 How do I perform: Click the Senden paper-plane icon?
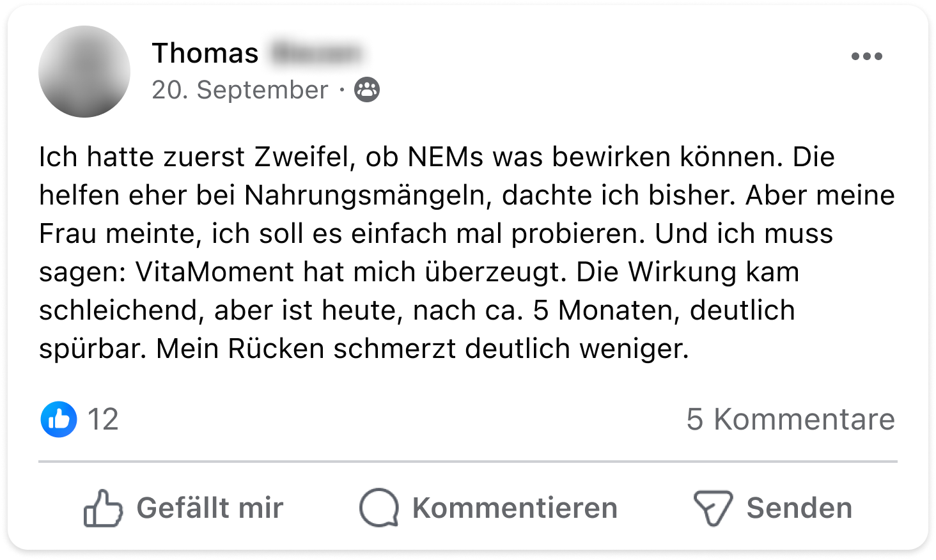pyautogui.click(x=713, y=508)
